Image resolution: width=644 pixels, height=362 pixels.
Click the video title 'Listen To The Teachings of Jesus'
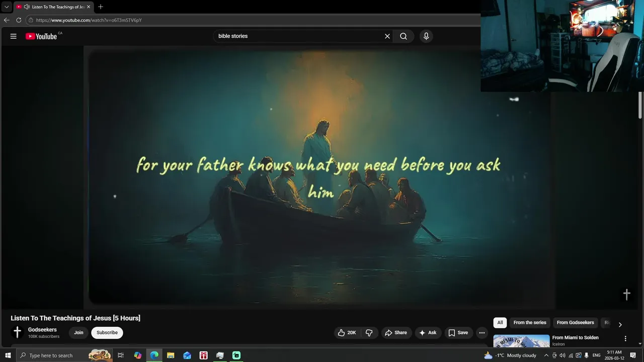[75, 318]
